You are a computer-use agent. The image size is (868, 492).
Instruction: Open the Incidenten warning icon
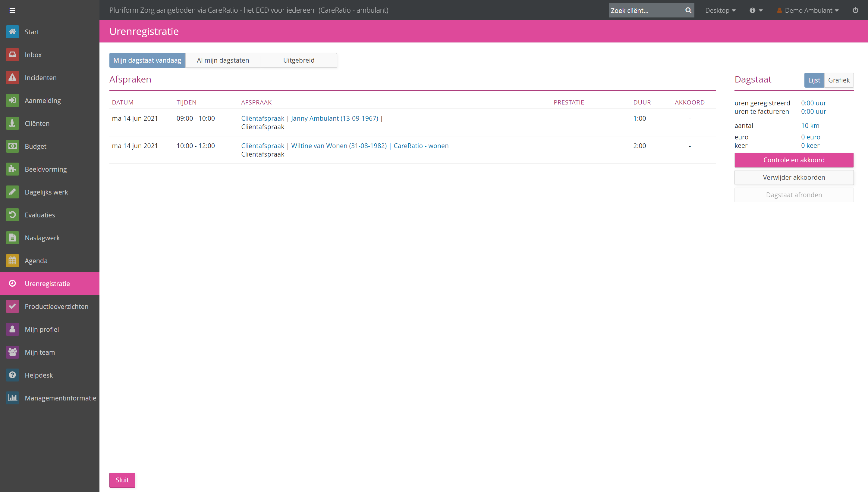point(13,78)
